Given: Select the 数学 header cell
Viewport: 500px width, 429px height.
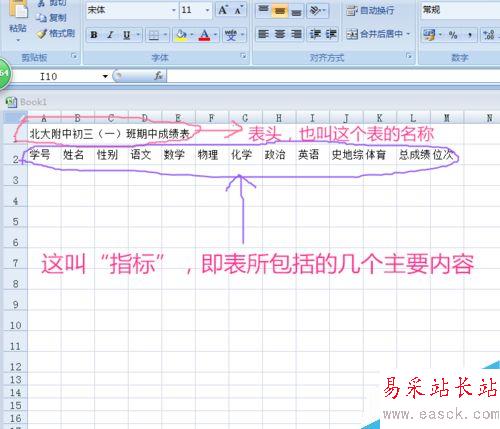Looking at the screenshot, I should 178,155.
